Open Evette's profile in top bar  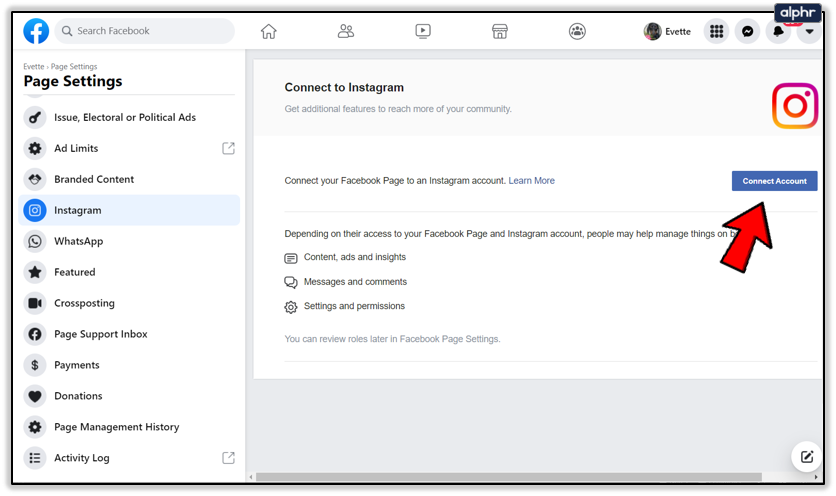(x=667, y=31)
